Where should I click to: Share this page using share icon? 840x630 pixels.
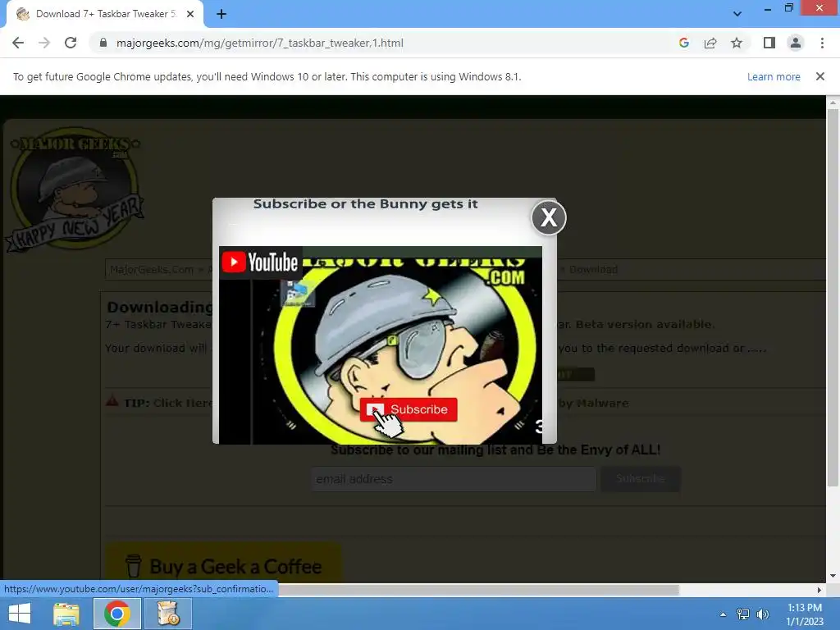[x=710, y=43]
